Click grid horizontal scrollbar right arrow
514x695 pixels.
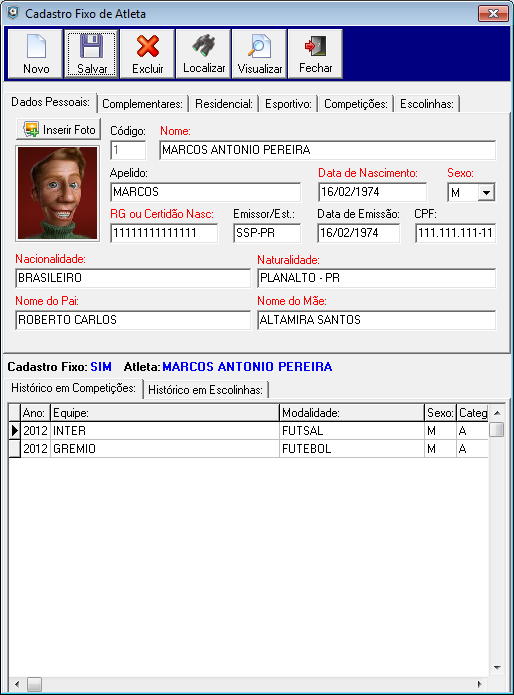[x=479, y=684]
